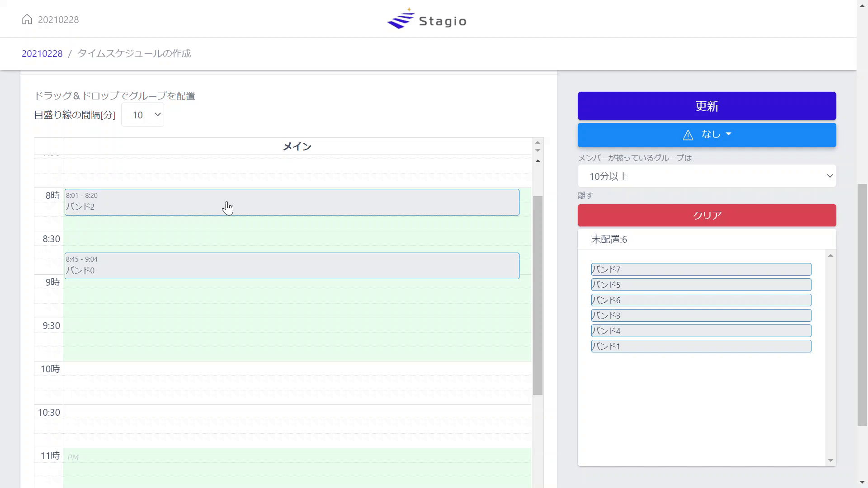Click the calendar scrollbar thumb

[538, 294]
